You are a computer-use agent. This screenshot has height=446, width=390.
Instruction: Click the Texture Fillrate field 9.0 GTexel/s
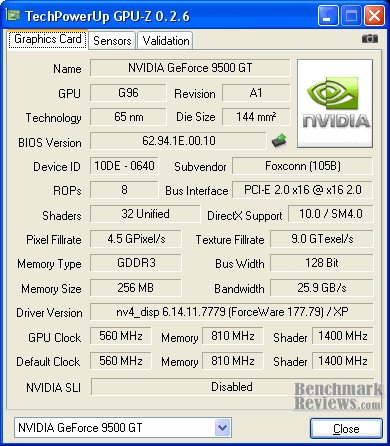(322, 239)
